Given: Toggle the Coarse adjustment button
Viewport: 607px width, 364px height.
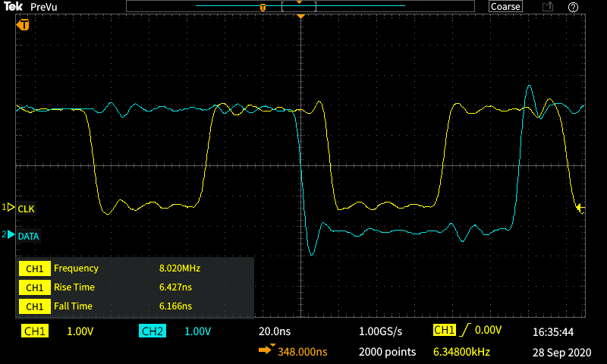Looking at the screenshot, I should [x=505, y=7].
